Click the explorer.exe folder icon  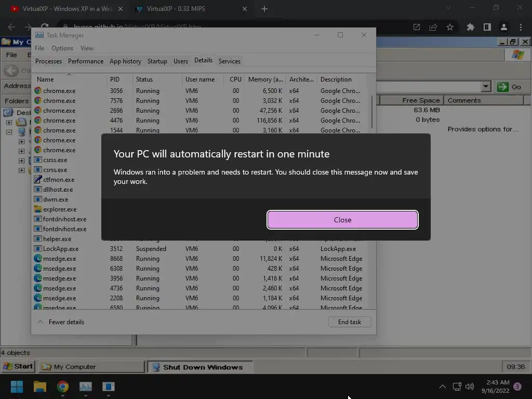[37, 209]
